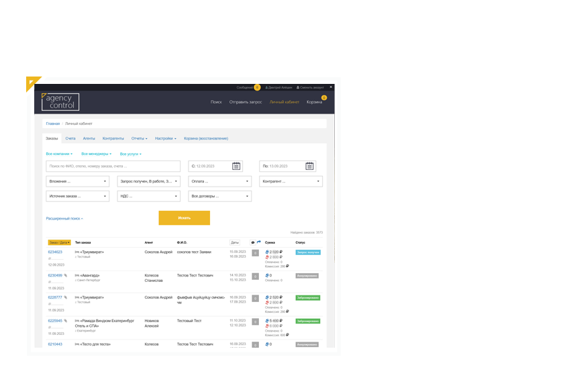Click the blue forward arrow column icon
577x392 pixels.
click(259, 242)
